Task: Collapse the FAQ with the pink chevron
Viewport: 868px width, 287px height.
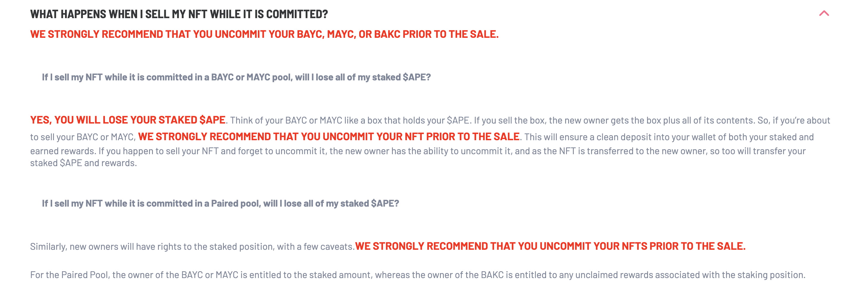Action: 824,13
